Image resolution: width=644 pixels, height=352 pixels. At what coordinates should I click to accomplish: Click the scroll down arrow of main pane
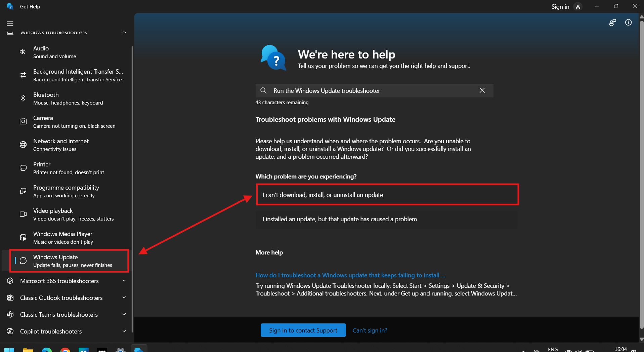click(641, 339)
